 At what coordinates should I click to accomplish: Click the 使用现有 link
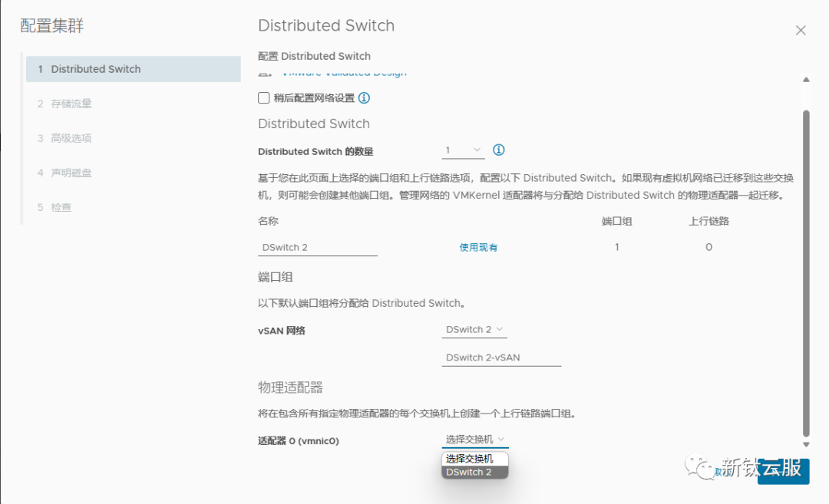tap(478, 247)
